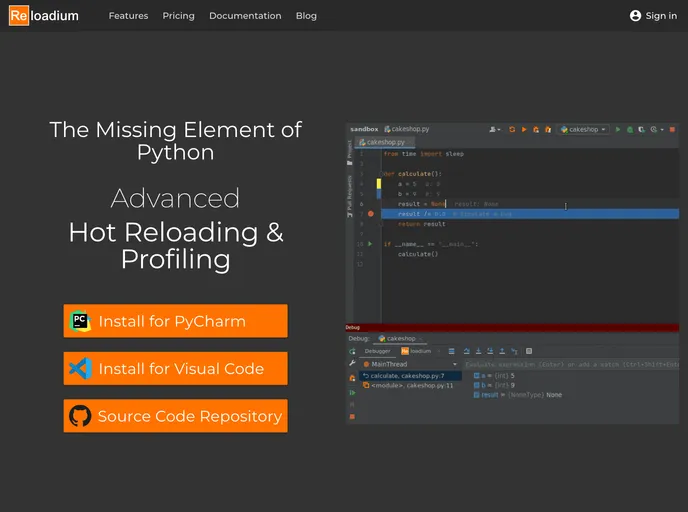Screen dimensions: 688x512
Task: Click cakeshop.py breadcrumb in navigation bar
Action: [407, 129]
